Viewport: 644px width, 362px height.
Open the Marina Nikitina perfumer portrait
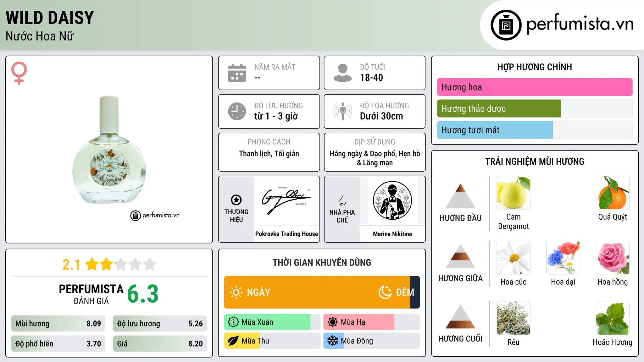pos(392,200)
